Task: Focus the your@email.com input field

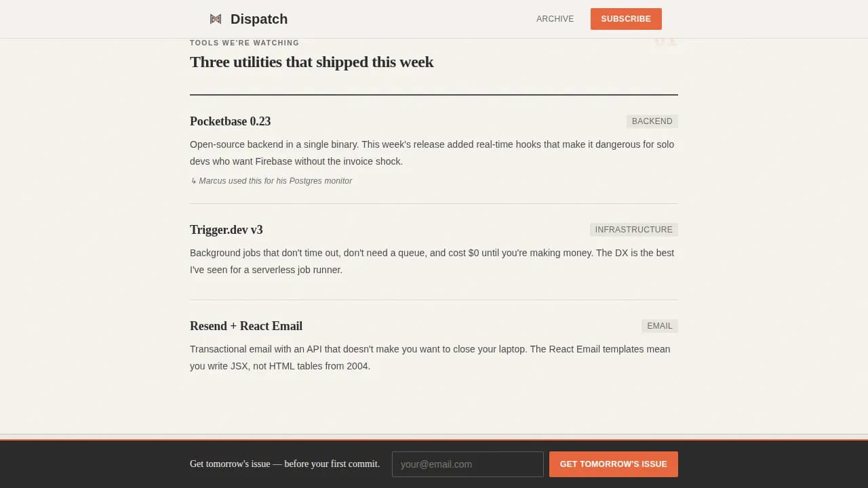Action: tap(468, 464)
